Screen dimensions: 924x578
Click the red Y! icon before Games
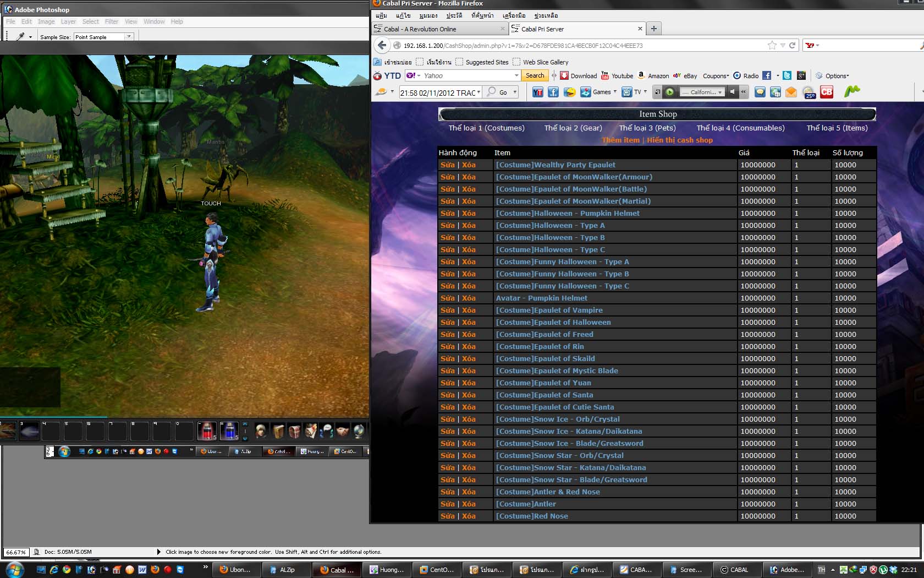[538, 92]
